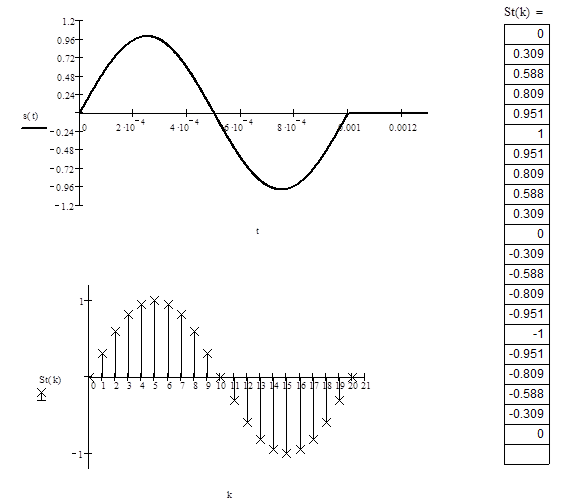Select the table cell containing value -1
The width and height of the screenshot is (568, 500).
[527, 334]
